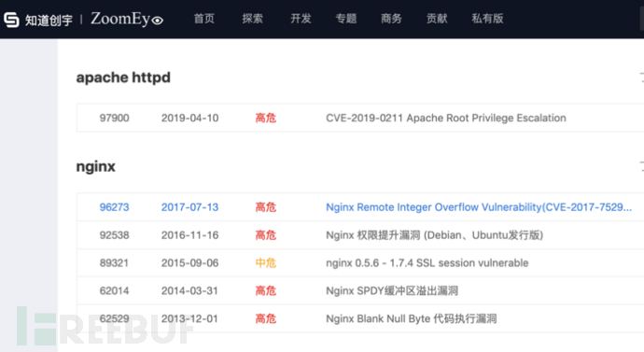Collapse the nginx section

coord(641,166)
